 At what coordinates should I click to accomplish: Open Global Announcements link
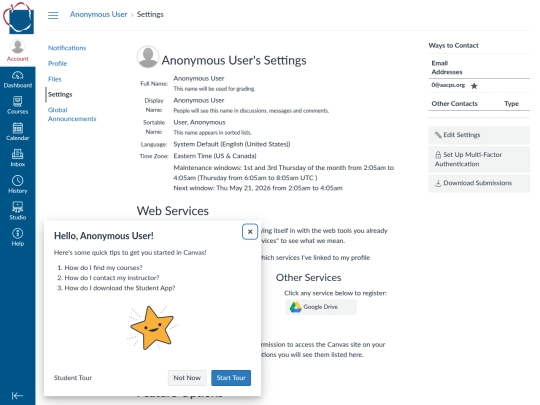(x=72, y=114)
